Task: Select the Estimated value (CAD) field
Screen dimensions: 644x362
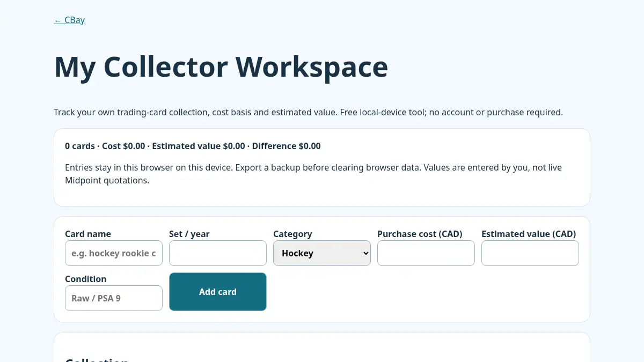Action: pos(530,253)
